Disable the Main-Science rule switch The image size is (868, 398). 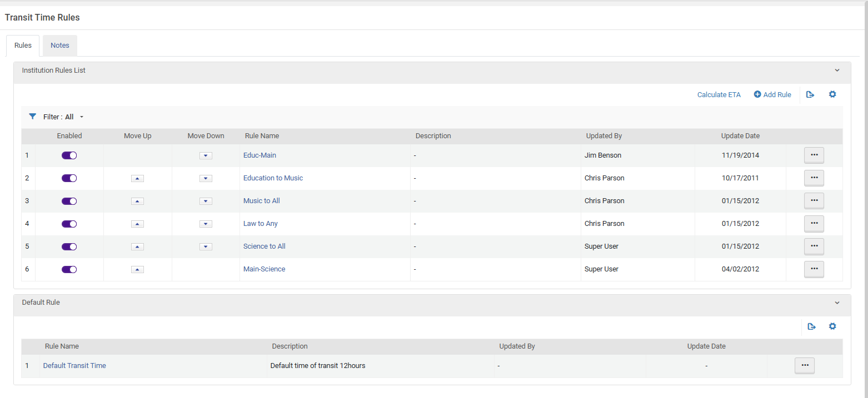pyautogui.click(x=69, y=269)
